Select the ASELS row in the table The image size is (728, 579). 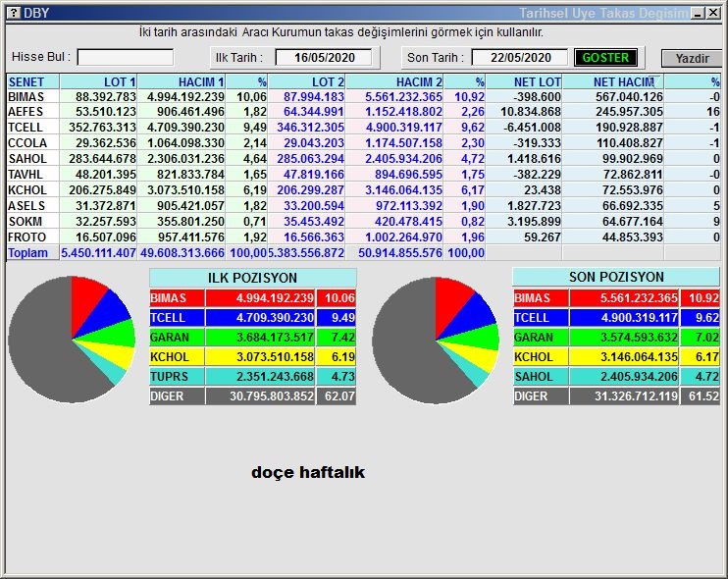[x=364, y=206]
